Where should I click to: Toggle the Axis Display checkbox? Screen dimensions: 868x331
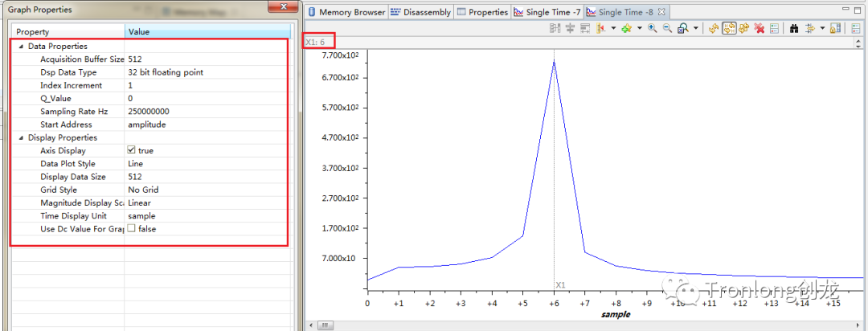132,150
